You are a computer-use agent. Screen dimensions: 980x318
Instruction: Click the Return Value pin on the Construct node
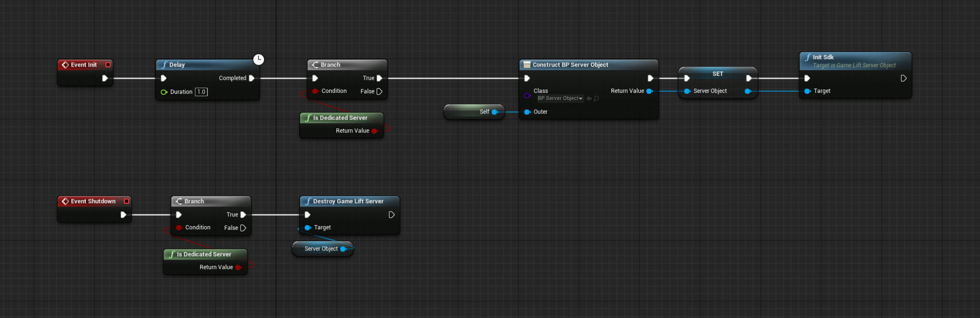click(x=649, y=91)
